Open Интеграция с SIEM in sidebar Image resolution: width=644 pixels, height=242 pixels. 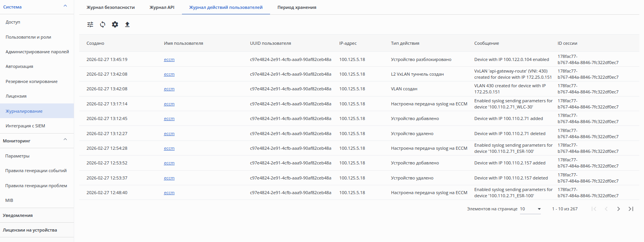[x=25, y=126]
